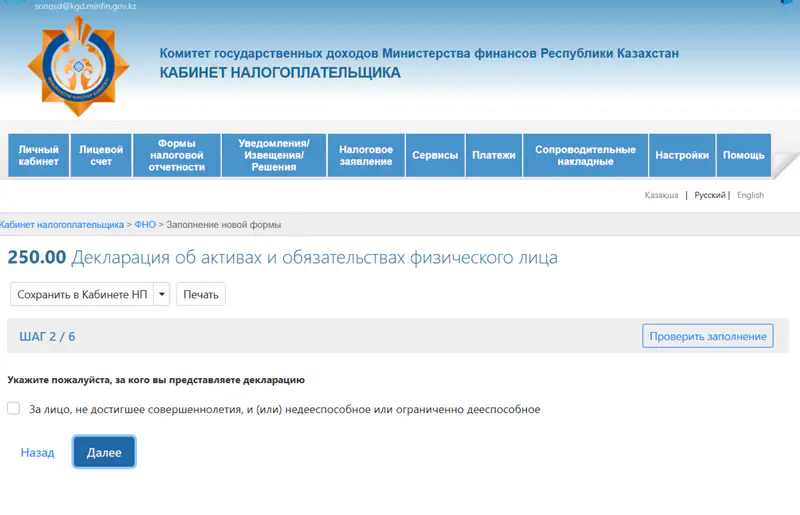Switch language to English
This screenshot has width=800, height=515.
[x=750, y=196]
